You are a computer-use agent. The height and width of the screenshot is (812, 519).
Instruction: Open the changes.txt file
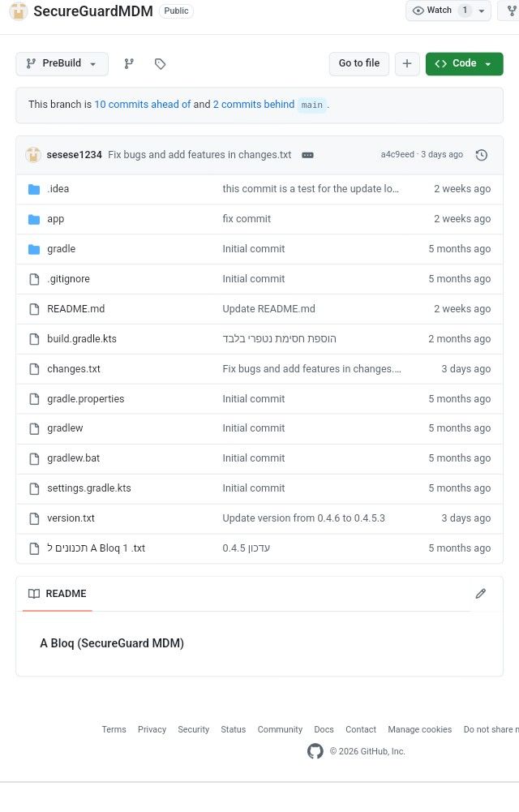[x=74, y=369]
